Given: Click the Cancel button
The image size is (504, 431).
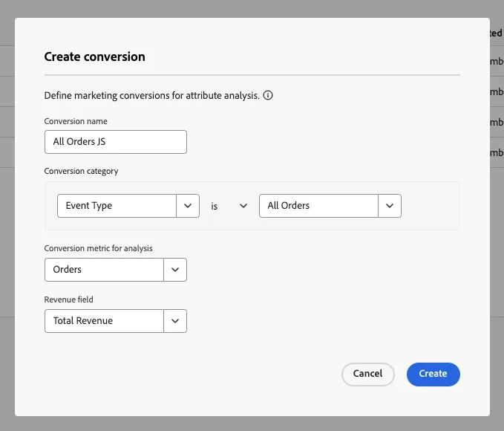Looking at the screenshot, I should click(368, 375).
